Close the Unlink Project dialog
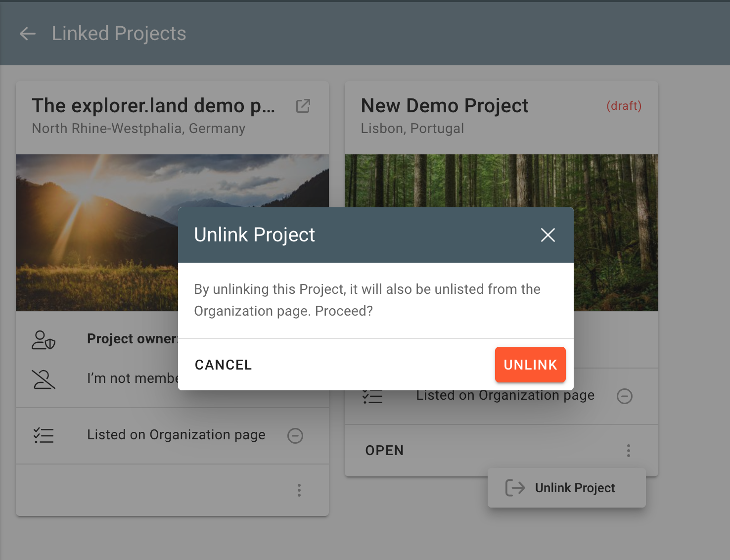 [547, 235]
